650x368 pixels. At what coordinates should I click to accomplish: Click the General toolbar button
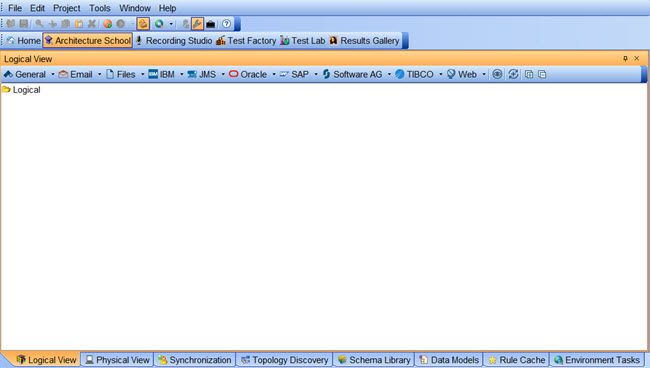pyautogui.click(x=25, y=75)
